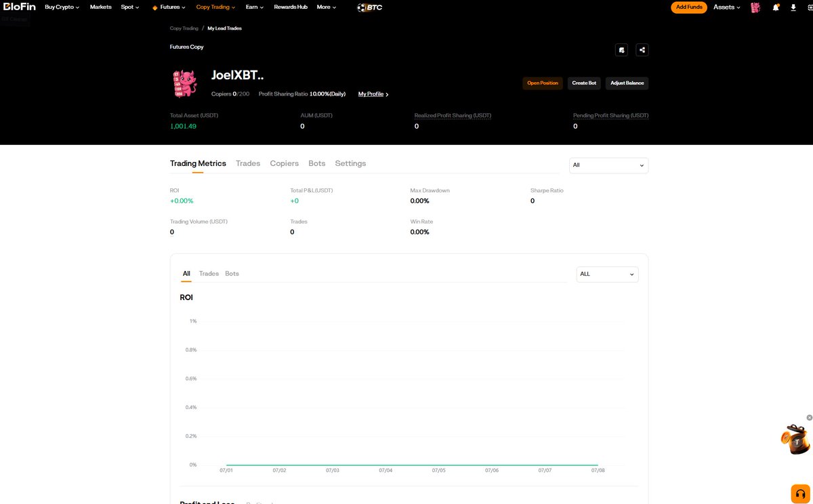813x504 pixels.
Task: Select the chart's Trades tab
Action: (209, 274)
